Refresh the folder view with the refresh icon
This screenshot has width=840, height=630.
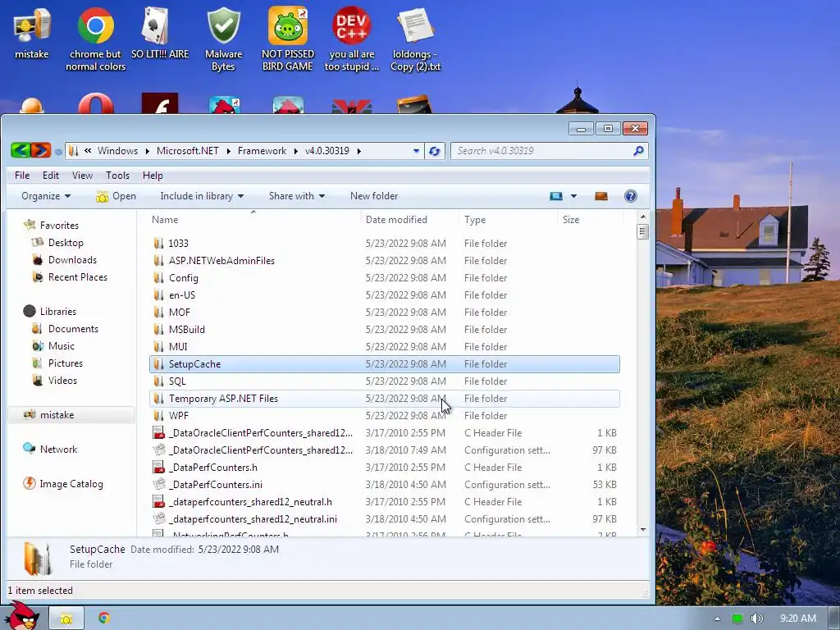(x=435, y=151)
